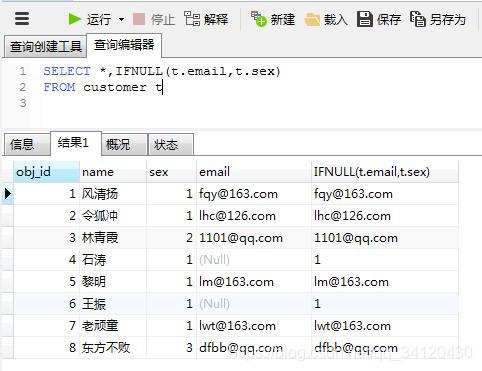Click sex value 3 in 东方不败 row
The image size is (482, 371).
pos(171,348)
